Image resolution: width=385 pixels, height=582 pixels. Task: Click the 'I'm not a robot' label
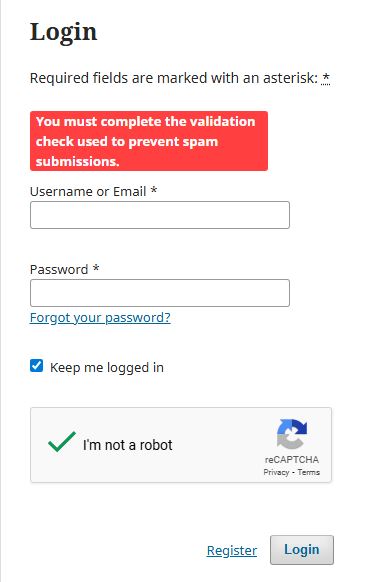point(127,445)
